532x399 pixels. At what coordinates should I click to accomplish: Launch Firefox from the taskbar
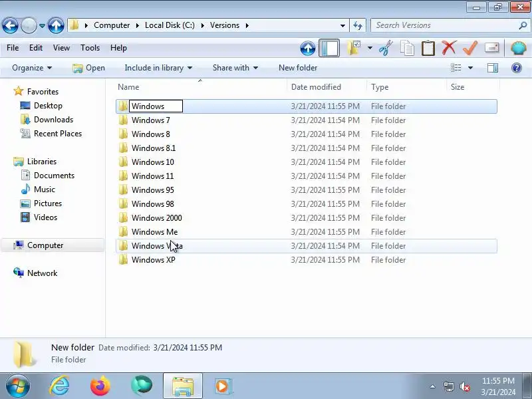[x=100, y=386]
